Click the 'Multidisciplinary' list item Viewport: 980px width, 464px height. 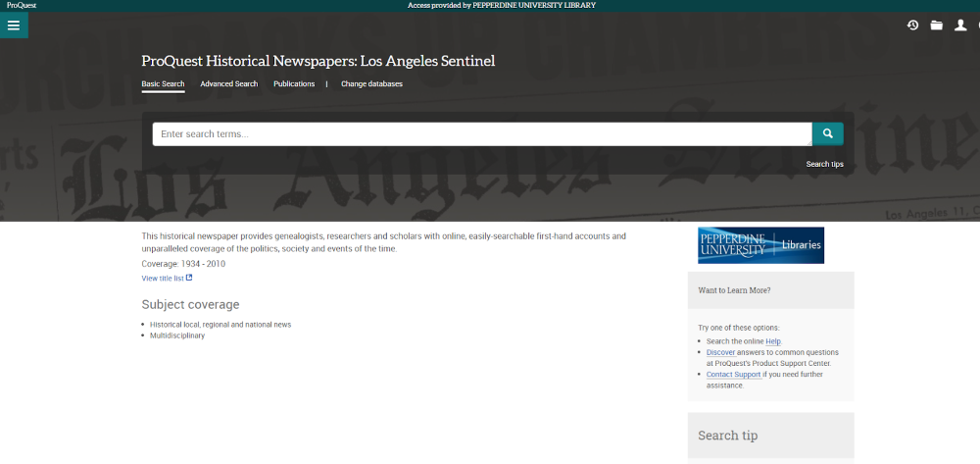click(177, 335)
